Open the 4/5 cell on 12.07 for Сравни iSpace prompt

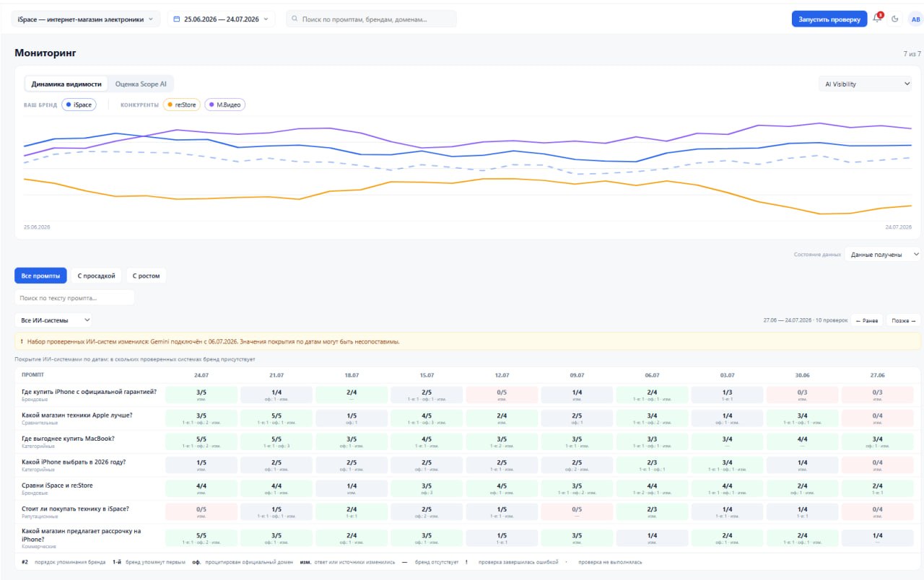502,488
